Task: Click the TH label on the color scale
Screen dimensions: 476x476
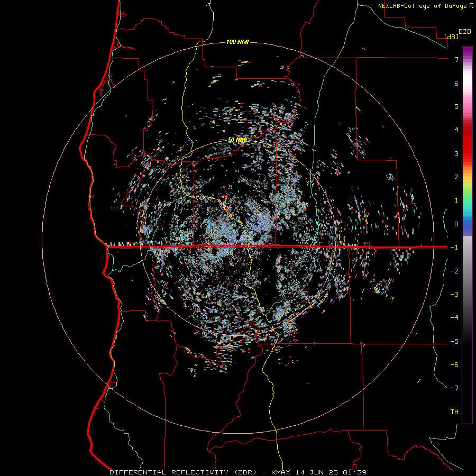Action: 454,412
